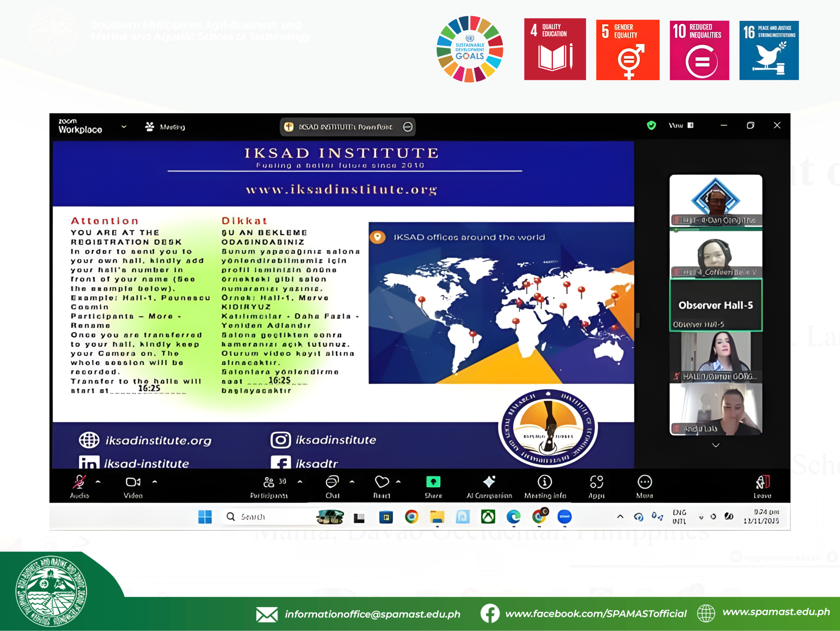Open the AI Companion
This screenshot has height=631, width=840.
tap(489, 482)
